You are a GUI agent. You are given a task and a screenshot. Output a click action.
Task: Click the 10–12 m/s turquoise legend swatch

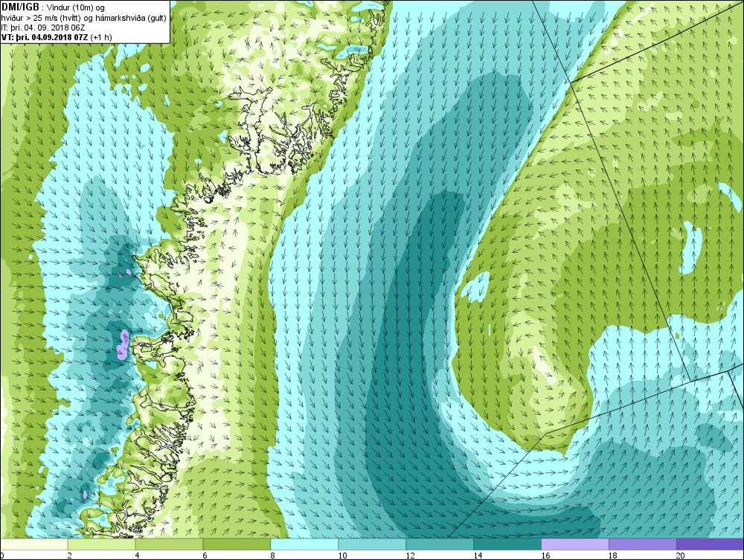372,544
